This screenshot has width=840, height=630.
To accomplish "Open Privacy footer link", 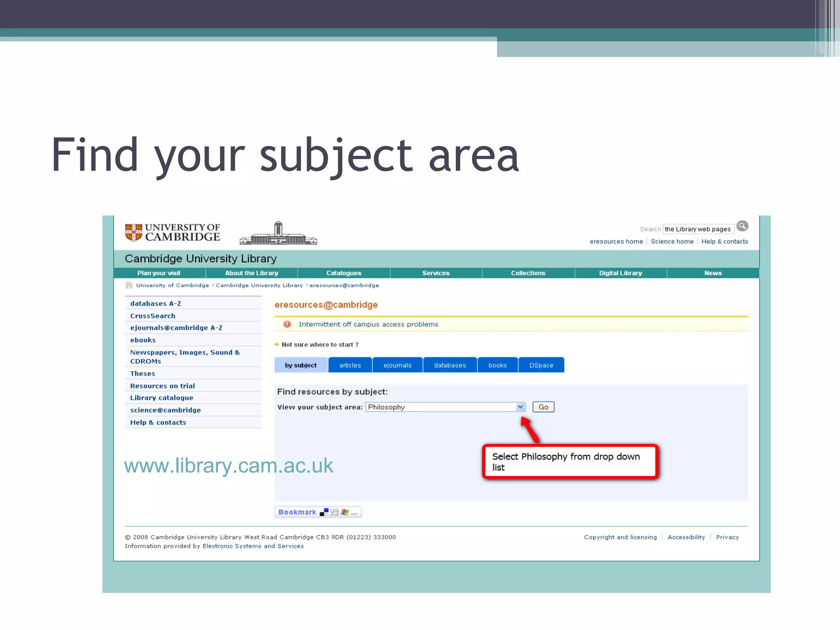I will point(727,537).
